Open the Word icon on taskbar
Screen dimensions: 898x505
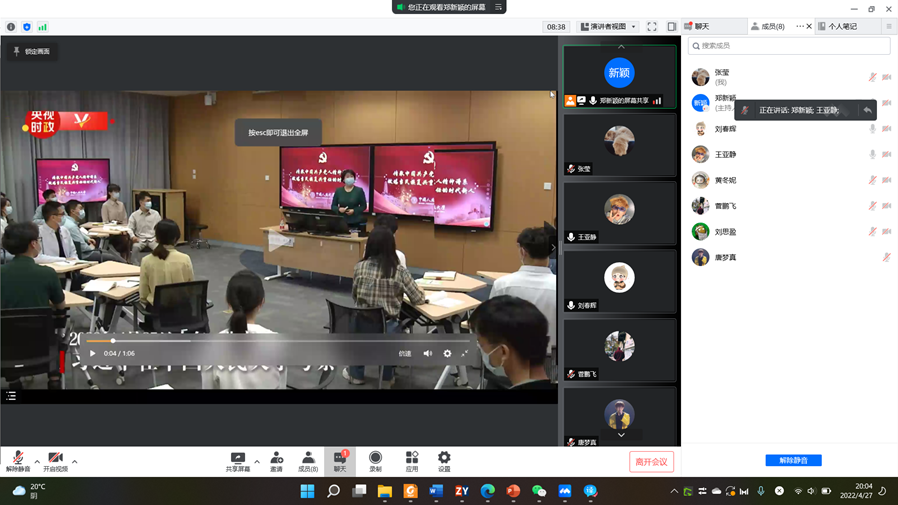436,491
